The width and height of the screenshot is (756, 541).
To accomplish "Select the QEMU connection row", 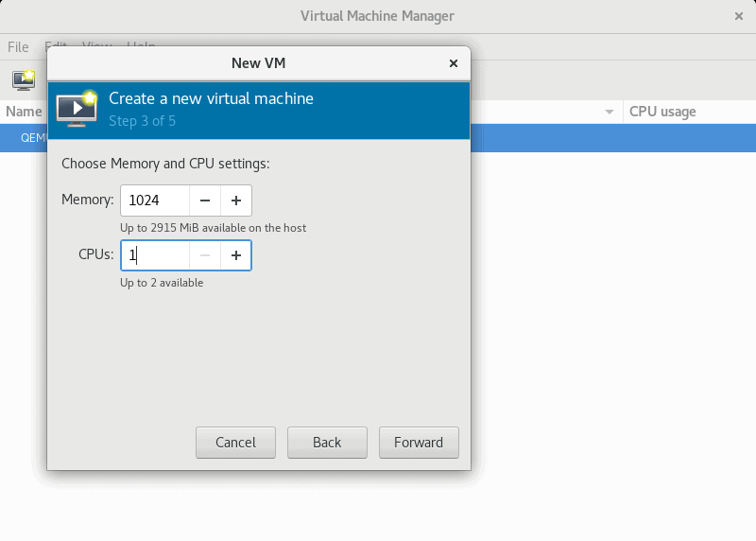I will (x=378, y=138).
